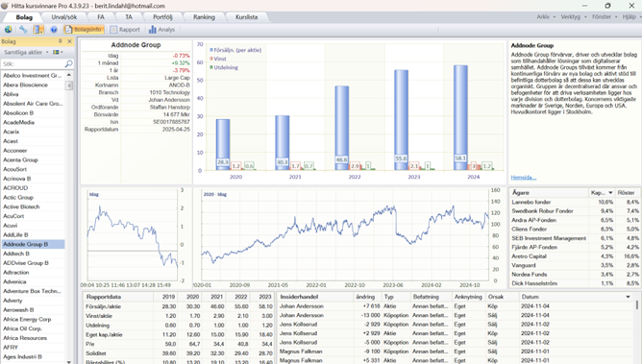Click the Försäljn. (per aktie) legend swatch
The height and width of the screenshot is (364, 642).
click(211, 50)
